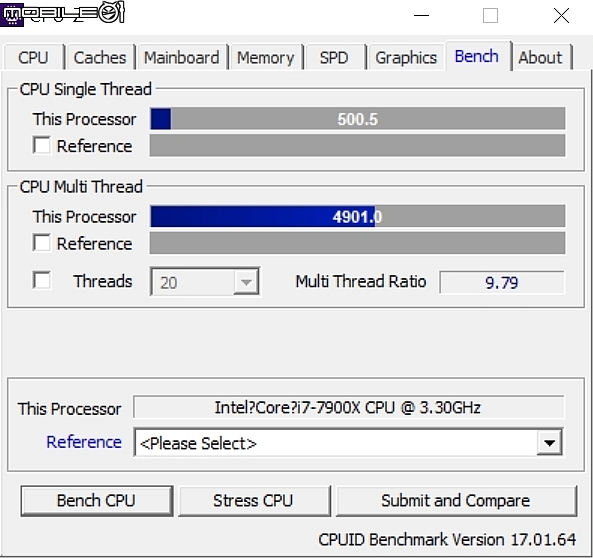Click the multi thread Reference bar

[x=358, y=243]
